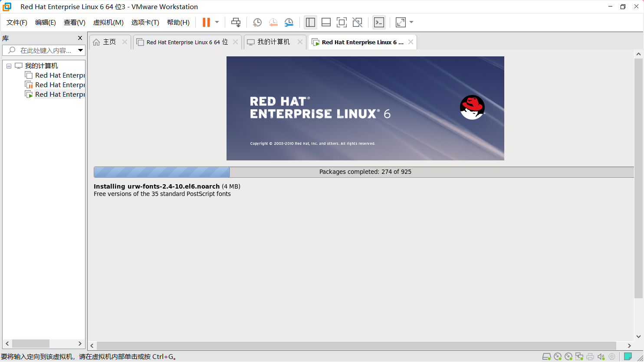This screenshot has height=362, width=644.
Task: Click the VM view scroll down arrow
Action: (x=638, y=336)
